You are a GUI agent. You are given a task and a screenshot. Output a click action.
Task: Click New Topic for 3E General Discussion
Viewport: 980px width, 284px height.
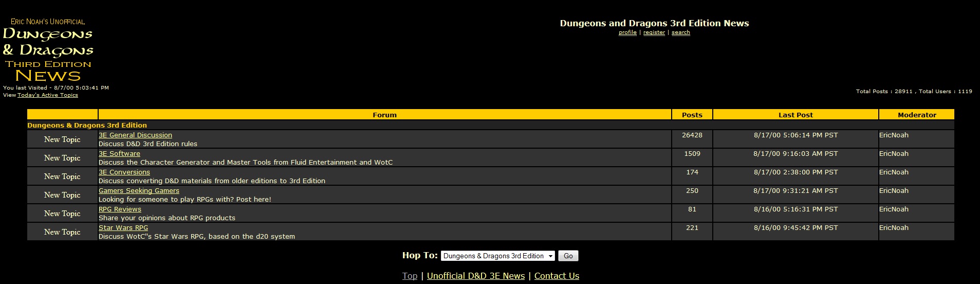coord(62,139)
